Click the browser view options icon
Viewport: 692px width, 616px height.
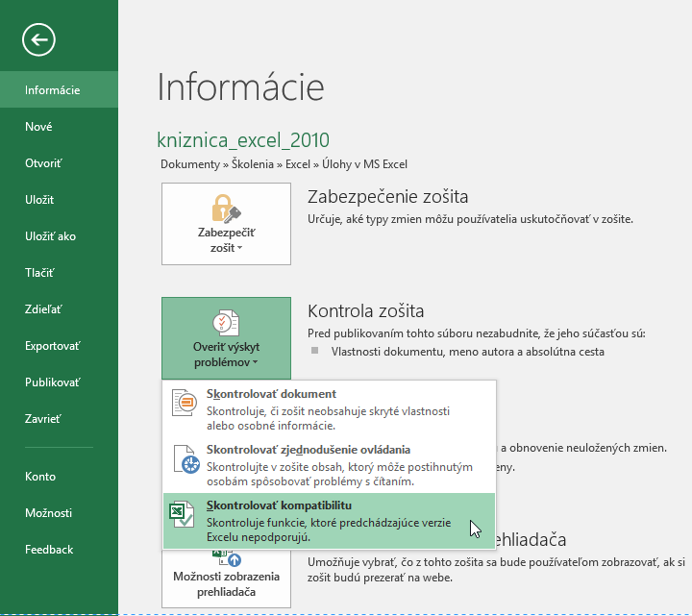click(x=227, y=557)
